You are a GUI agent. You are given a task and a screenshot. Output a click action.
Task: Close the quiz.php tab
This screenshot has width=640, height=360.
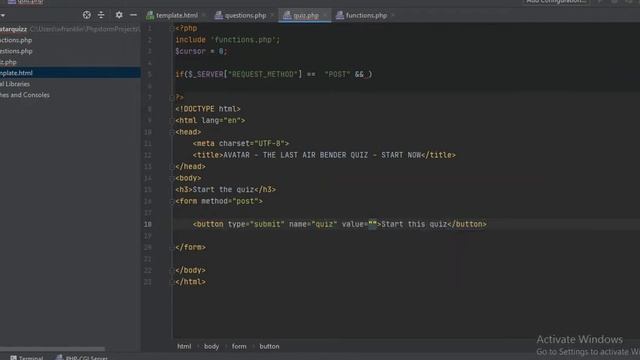tap(324, 16)
